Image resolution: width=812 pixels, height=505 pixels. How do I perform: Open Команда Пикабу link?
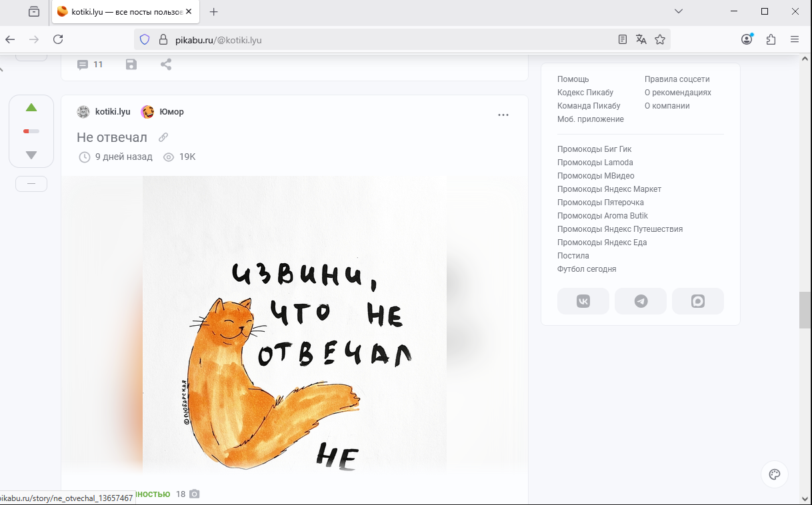click(589, 106)
